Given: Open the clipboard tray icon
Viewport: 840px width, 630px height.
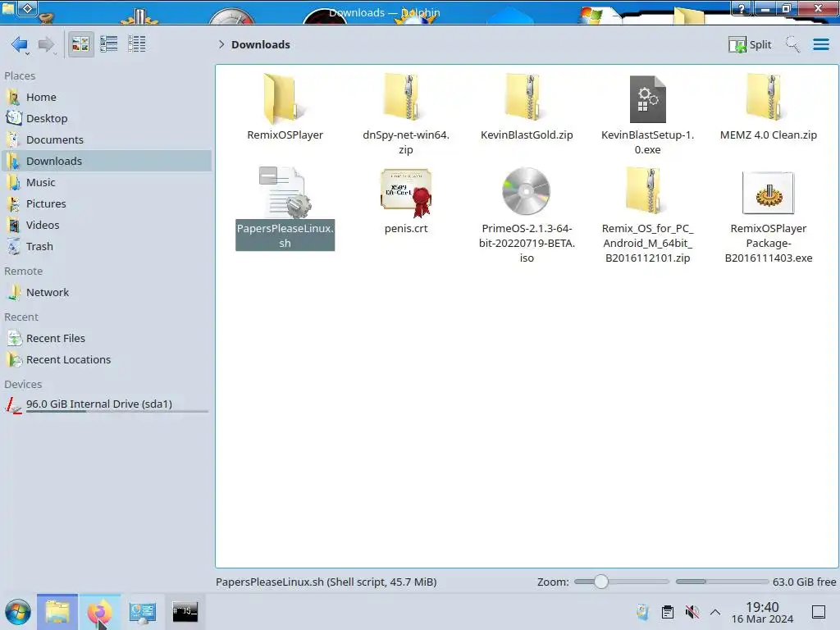Looking at the screenshot, I should pos(668,612).
